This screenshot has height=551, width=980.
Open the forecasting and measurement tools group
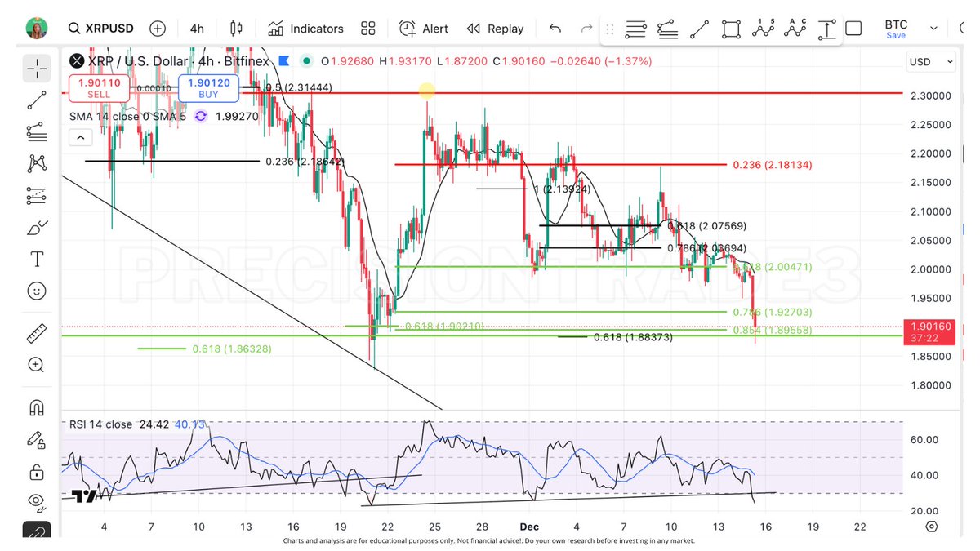click(x=37, y=195)
